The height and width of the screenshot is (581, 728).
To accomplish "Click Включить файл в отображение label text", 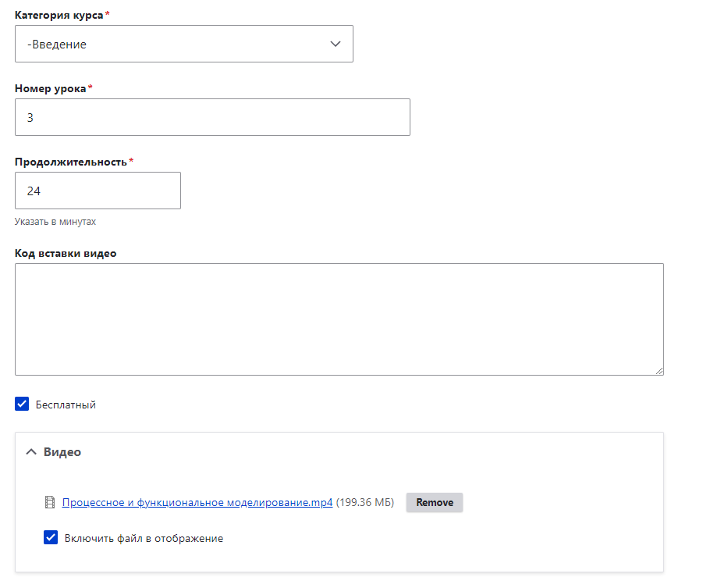I will (x=144, y=538).
